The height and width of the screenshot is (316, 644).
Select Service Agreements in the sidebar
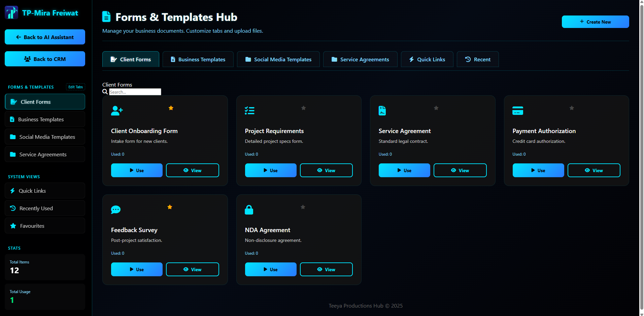tap(44, 154)
